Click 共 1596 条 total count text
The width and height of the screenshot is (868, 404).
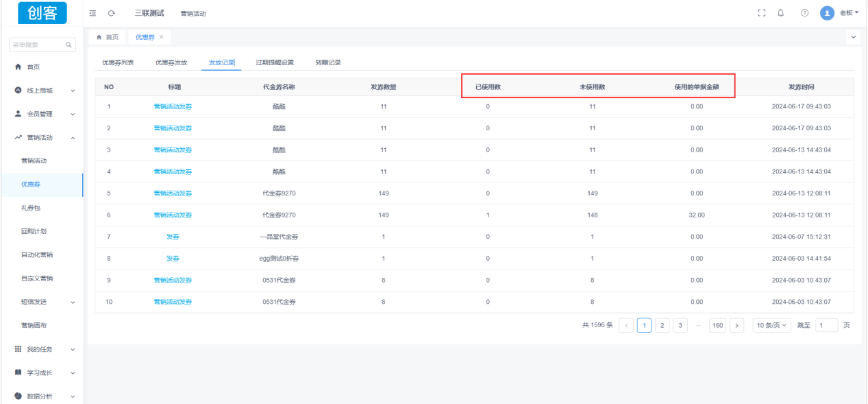[x=597, y=325]
